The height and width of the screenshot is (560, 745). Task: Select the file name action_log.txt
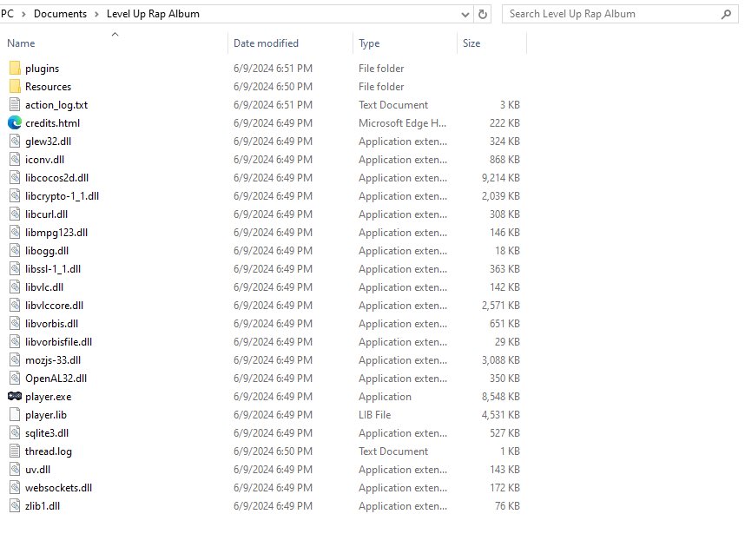tap(56, 105)
